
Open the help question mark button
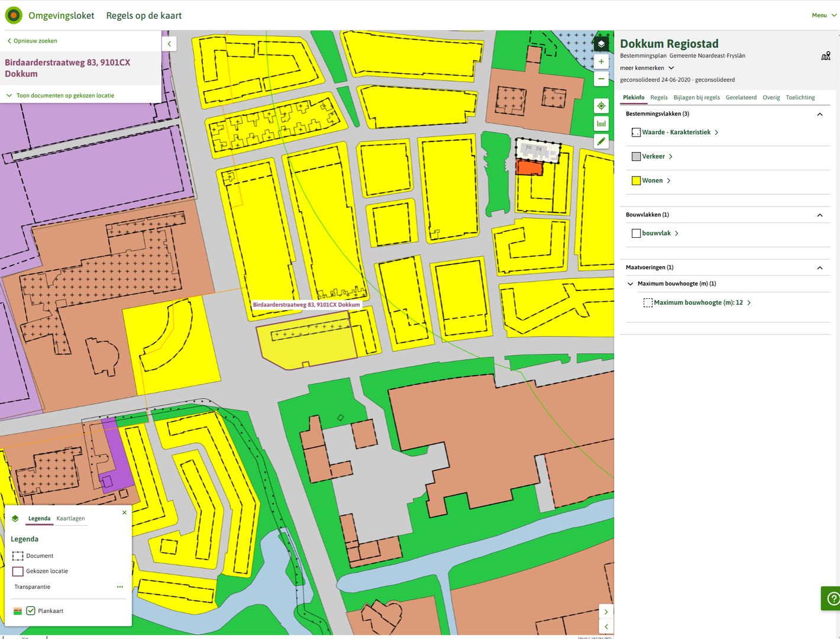click(832, 599)
